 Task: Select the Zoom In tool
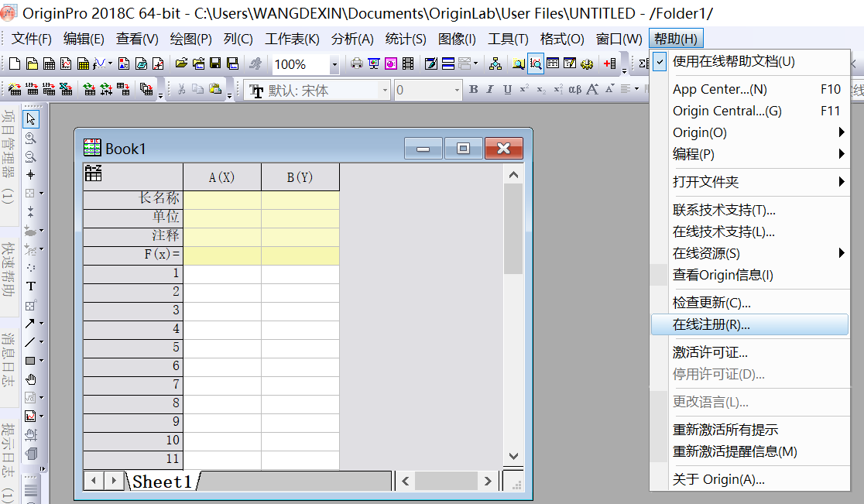(x=30, y=139)
